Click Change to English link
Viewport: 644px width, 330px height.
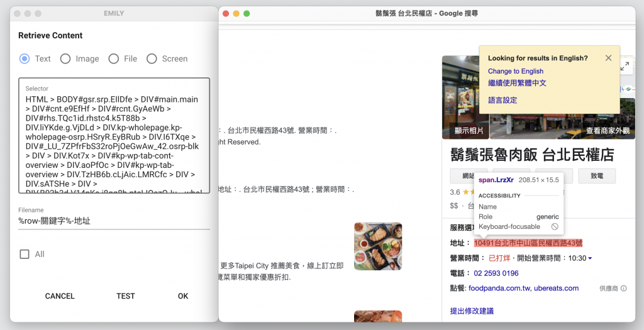click(516, 71)
